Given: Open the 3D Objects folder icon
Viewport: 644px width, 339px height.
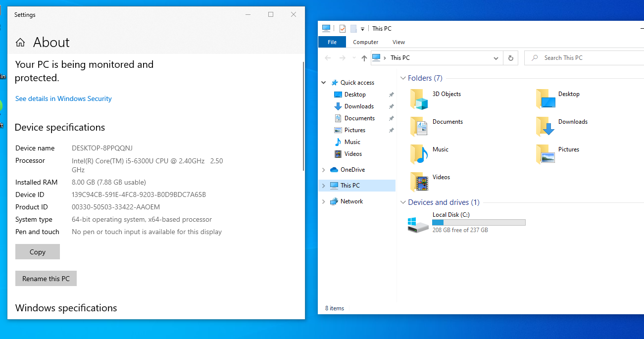Looking at the screenshot, I should point(419,99).
